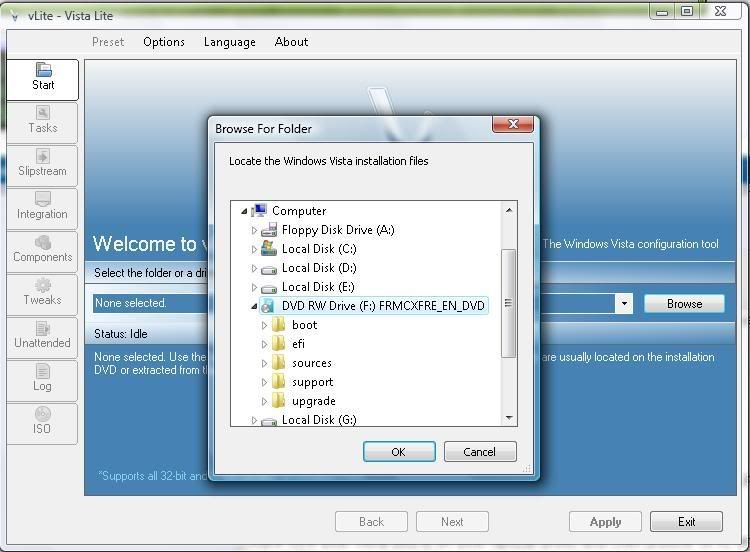Expand the support folder node
Viewport: 750px width, 552px height.
pos(264,383)
